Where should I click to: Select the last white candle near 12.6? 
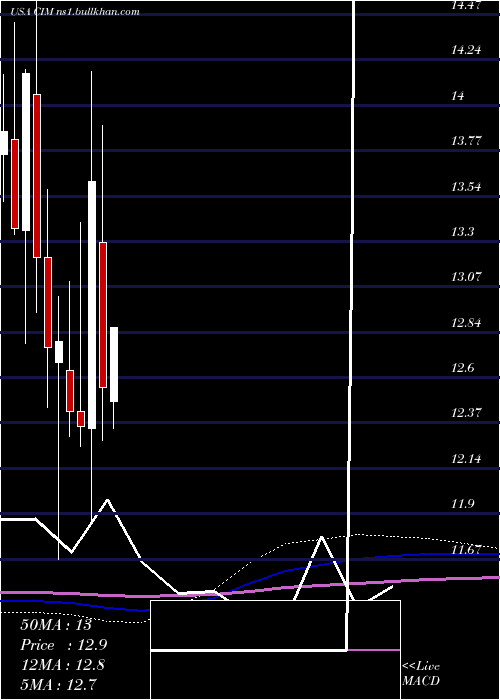[x=114, y=364]
